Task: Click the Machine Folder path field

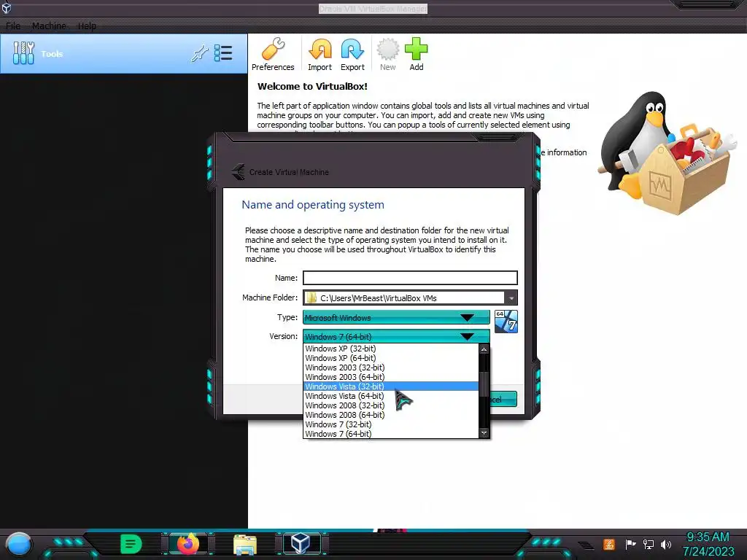Action: (404, 298)
